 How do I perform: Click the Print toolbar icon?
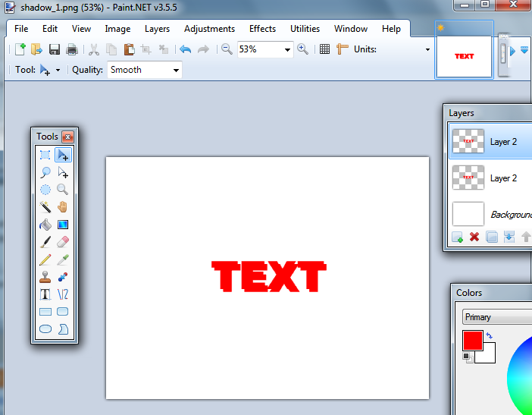[72, 49]
